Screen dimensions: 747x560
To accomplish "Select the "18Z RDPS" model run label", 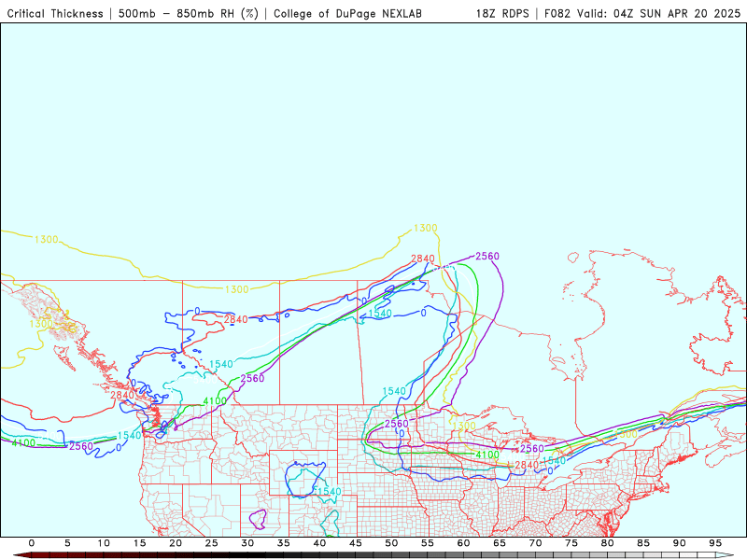I will (502, 14).
